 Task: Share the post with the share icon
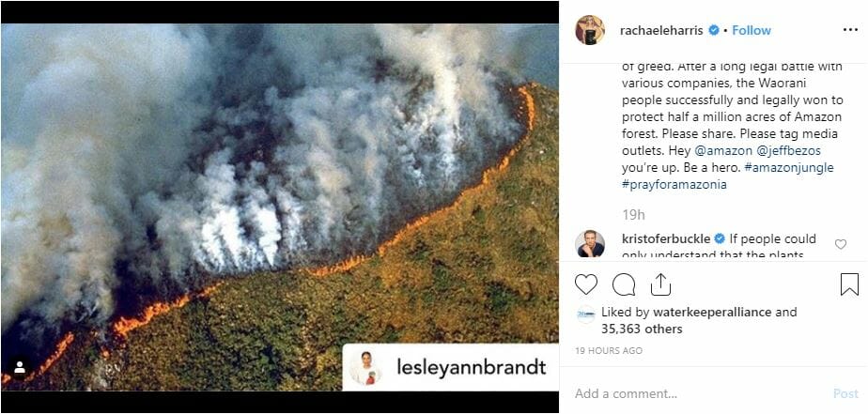660,284
